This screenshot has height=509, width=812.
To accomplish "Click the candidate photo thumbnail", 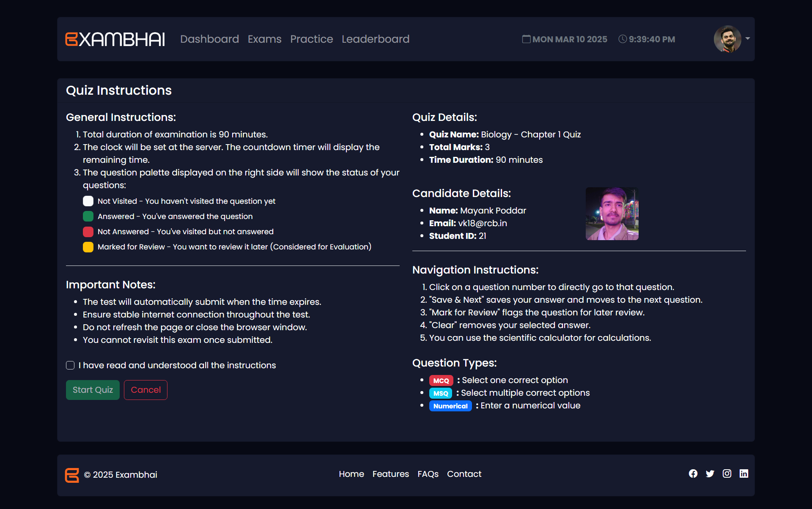I will tap(612, 213).
